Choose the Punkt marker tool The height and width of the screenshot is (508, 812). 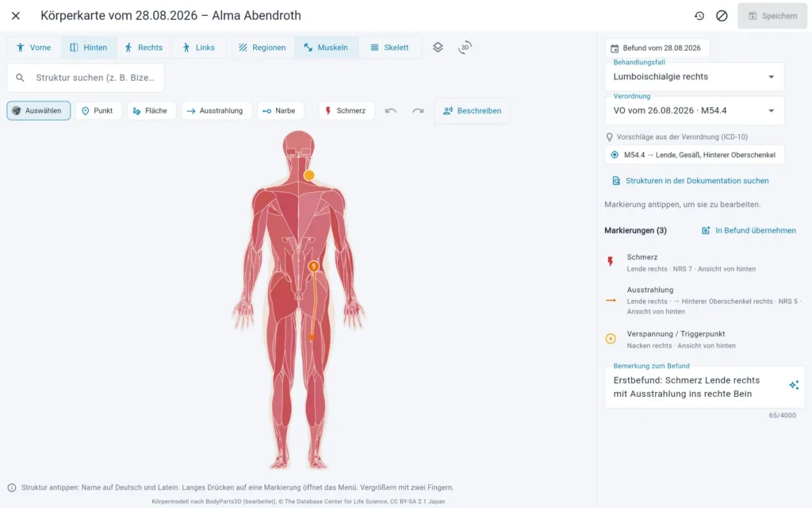pos(98,110)
